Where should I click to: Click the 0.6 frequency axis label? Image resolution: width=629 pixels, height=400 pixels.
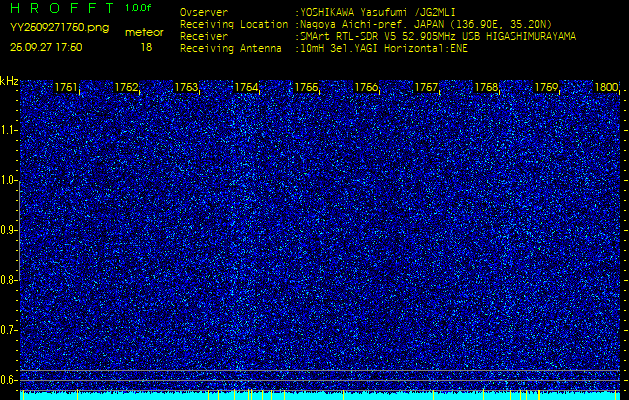coord(7,380)
